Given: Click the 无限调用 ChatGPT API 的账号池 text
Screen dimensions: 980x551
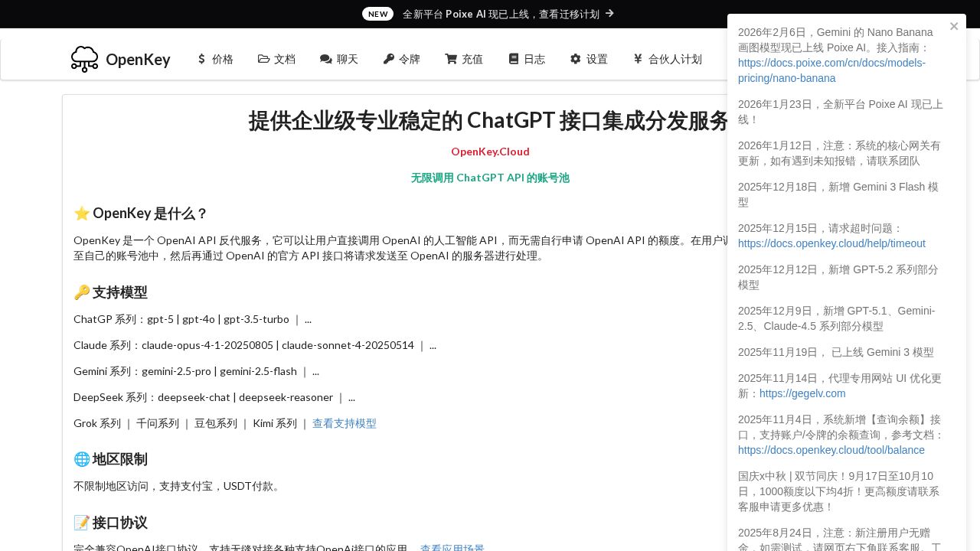Looking at the screenshot, I should pos(490,178).
